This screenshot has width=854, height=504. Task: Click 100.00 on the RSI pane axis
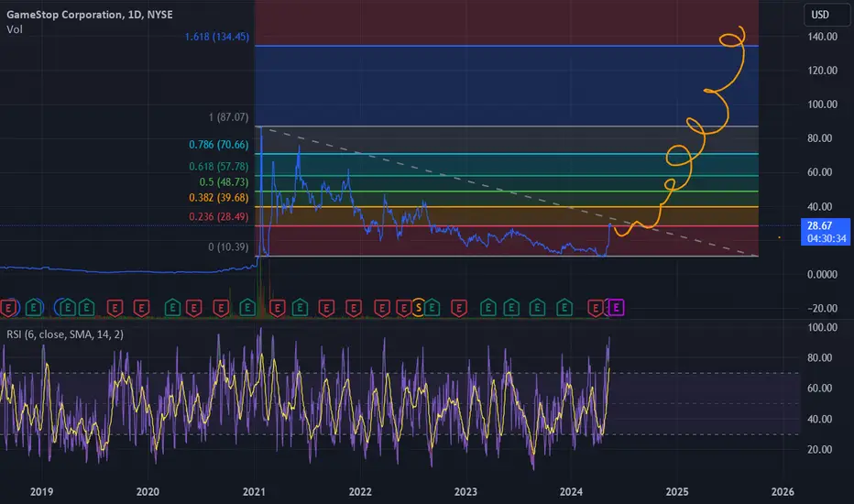pos(823,327)
